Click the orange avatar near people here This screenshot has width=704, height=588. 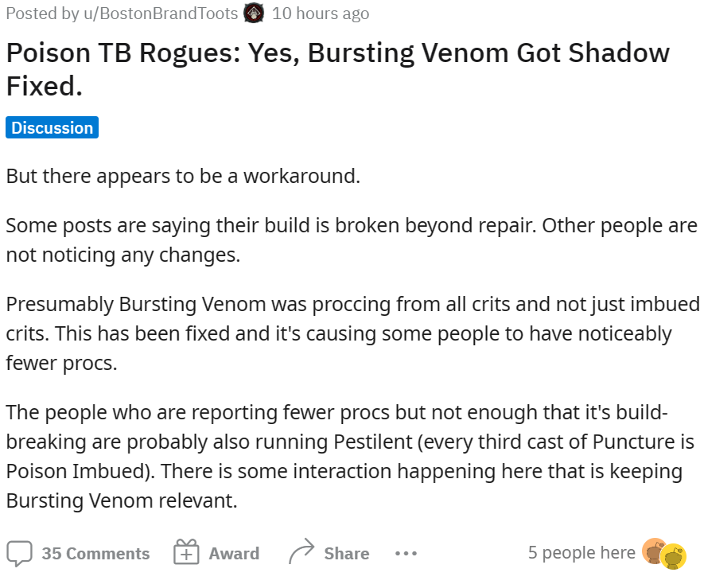[x=654, y=551]
